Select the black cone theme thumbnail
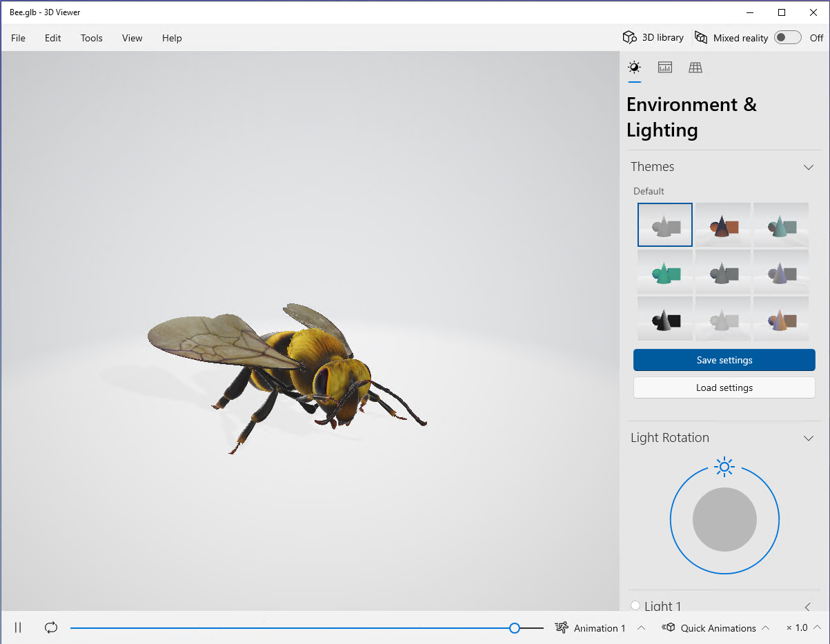The width and height of the screenshot is (830, 644). pyautogui.click(x=665, y=319)
